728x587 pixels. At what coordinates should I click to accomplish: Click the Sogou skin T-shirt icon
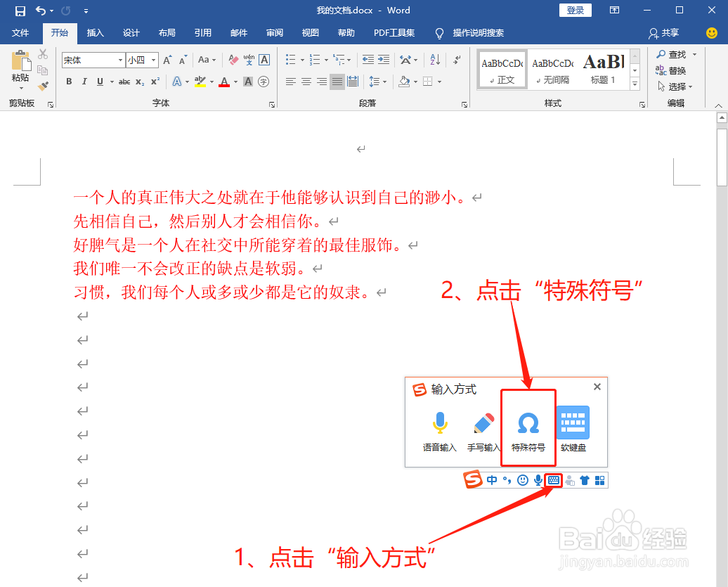click(x=585, y=480)
